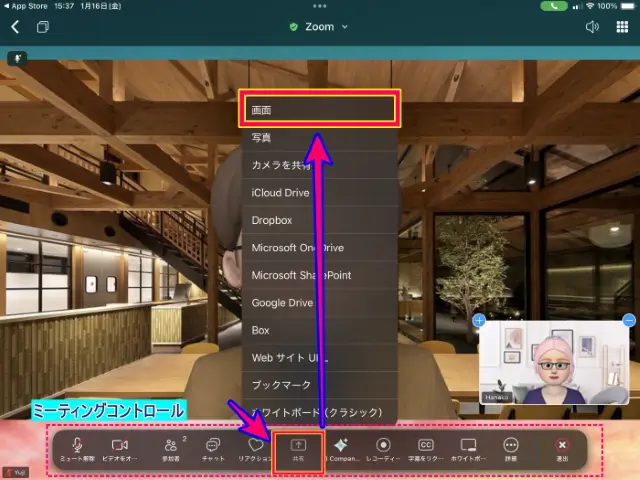Open the チャット chat panel
The image size is (640, 480).
[x=213, y=449]
